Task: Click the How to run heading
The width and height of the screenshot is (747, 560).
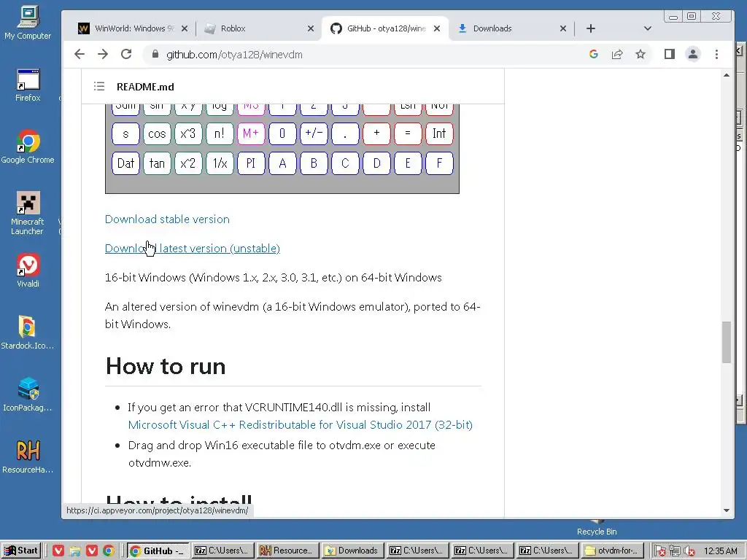Action: [166, 366]
